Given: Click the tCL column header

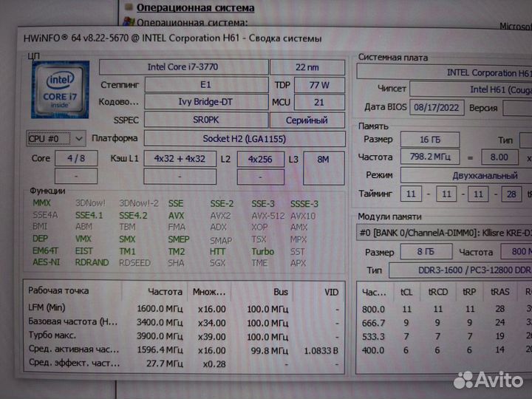Looking at the screenshot, I should [406, 292].
